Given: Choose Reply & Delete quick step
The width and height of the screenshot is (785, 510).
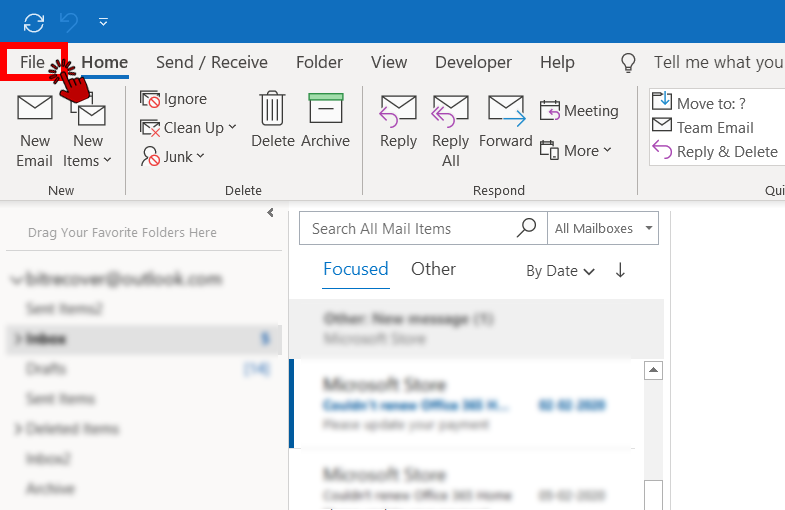Looking at the screenshot, I should [715, 151].
